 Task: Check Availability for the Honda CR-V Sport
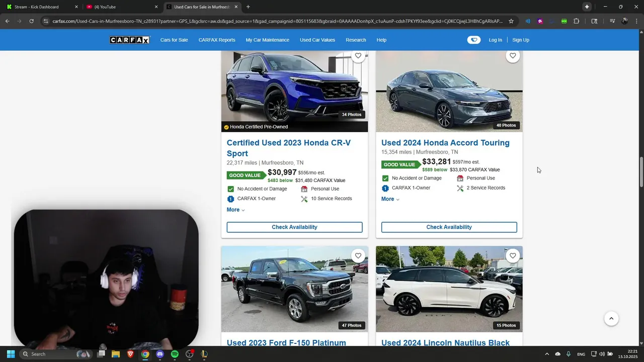[x=294, y=227]
